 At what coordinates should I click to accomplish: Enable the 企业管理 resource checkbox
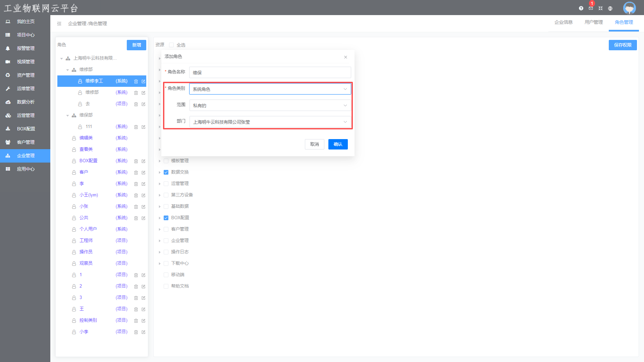[166, 241]
